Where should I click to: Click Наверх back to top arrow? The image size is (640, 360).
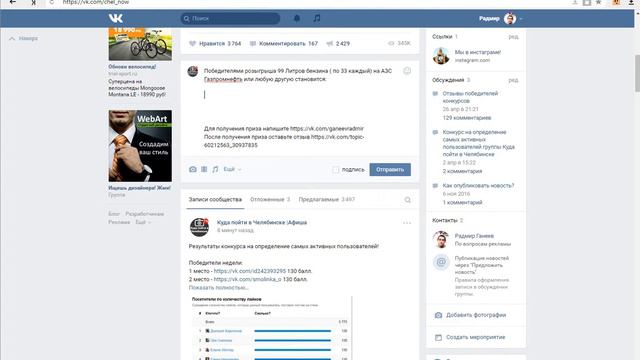(x=24, y=38)
